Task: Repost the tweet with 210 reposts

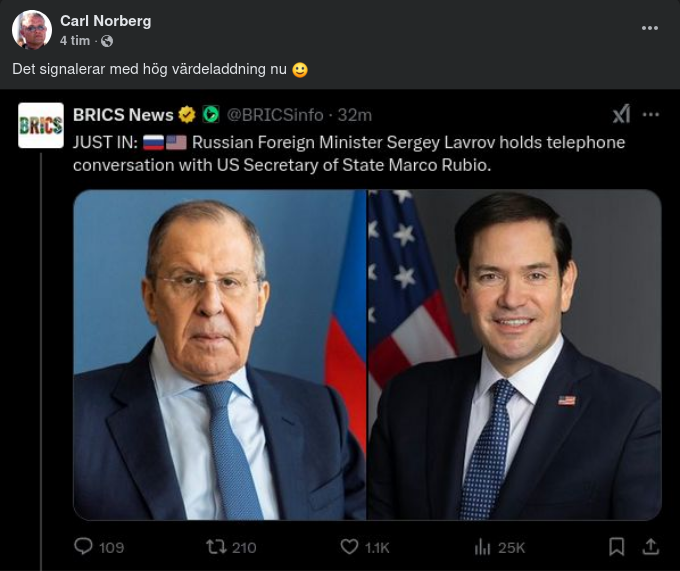Action: coord(215,547)
